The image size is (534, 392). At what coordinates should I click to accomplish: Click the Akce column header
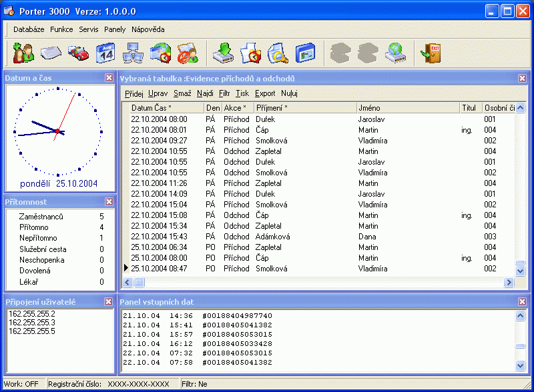point(238,108)
